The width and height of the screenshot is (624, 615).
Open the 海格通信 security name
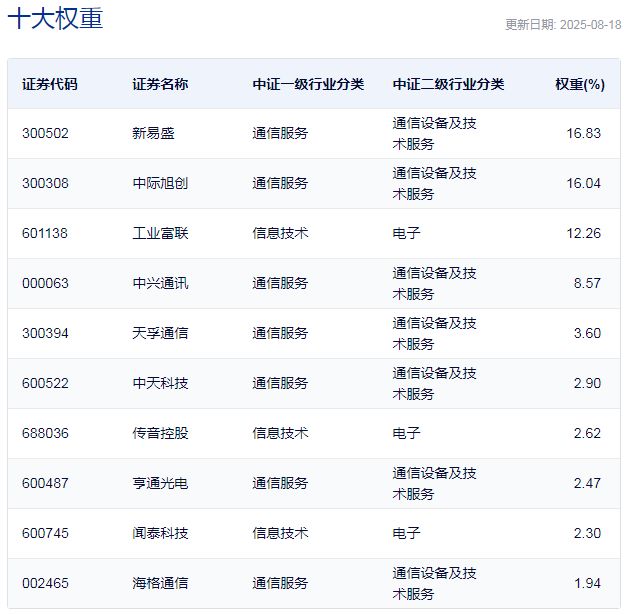[160, 583]
